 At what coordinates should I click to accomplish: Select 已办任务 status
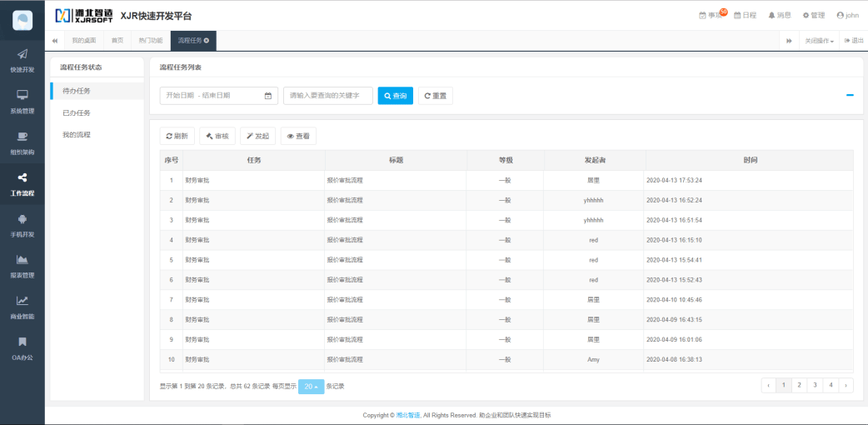tap(97, 113)
